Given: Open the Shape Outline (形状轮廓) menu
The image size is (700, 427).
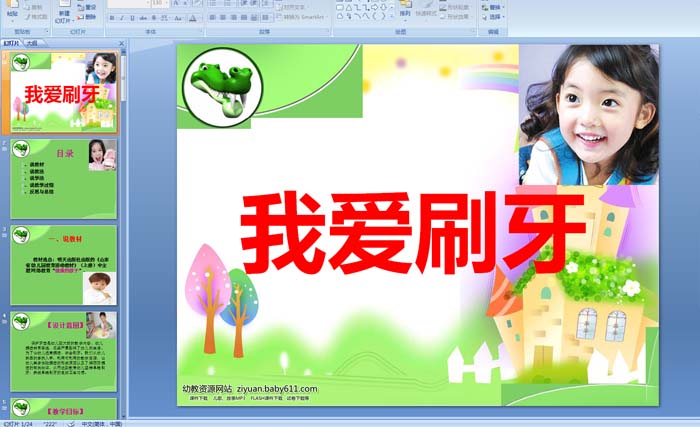Looking at the screenshot, I should (x=455, y=8).
